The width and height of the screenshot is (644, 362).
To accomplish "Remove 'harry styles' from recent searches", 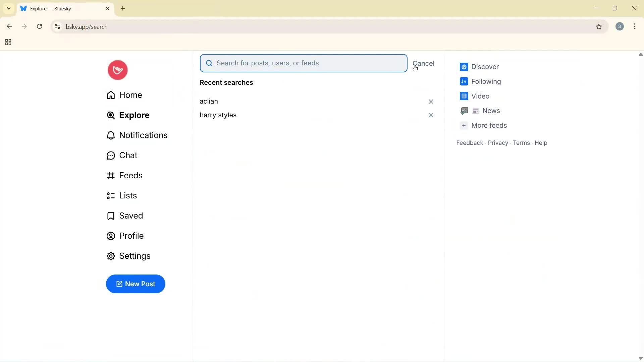I will coord(431,115).
